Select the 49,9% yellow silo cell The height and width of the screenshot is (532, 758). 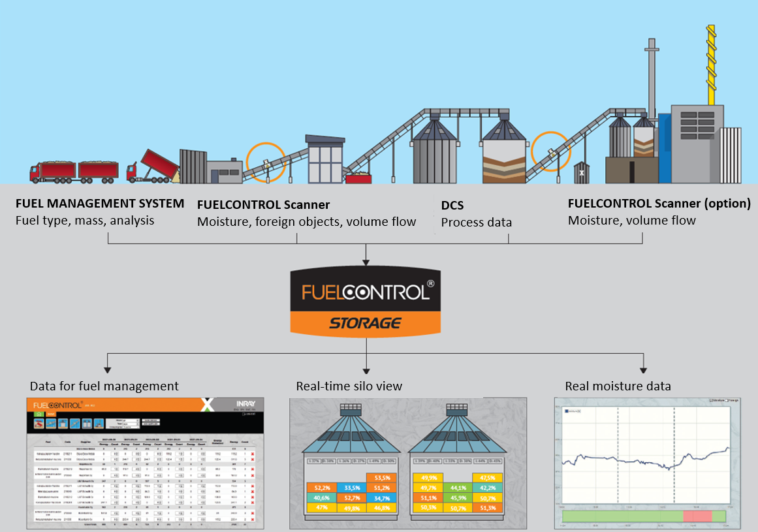pos(428,478)
